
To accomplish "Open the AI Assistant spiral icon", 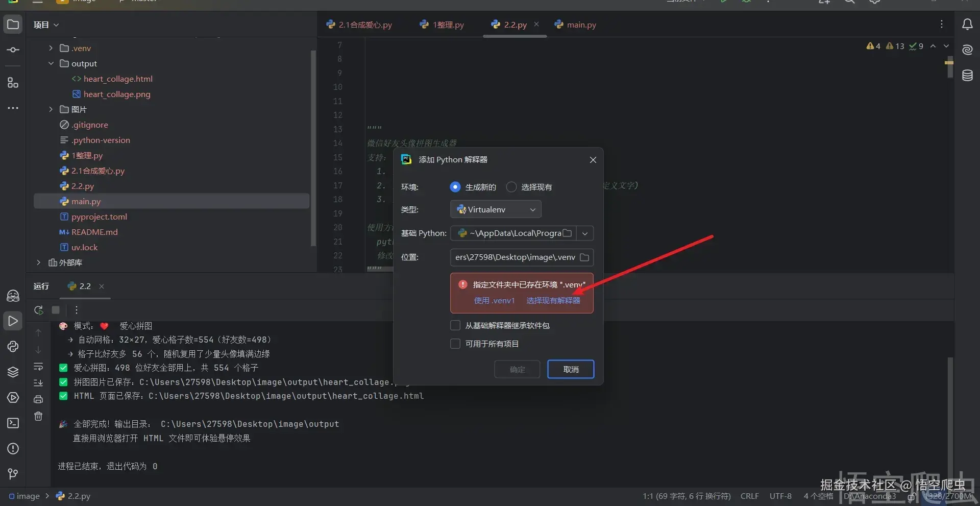I will (967, 50).
